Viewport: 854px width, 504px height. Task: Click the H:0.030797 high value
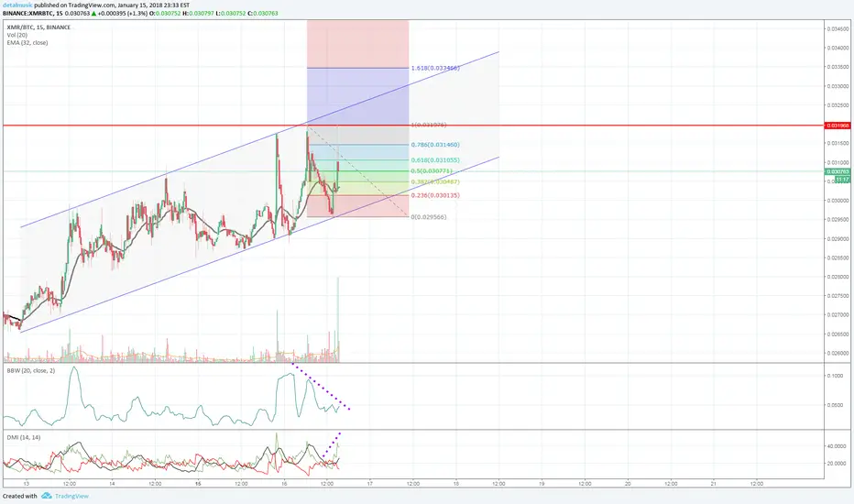(x=200, y=13)
